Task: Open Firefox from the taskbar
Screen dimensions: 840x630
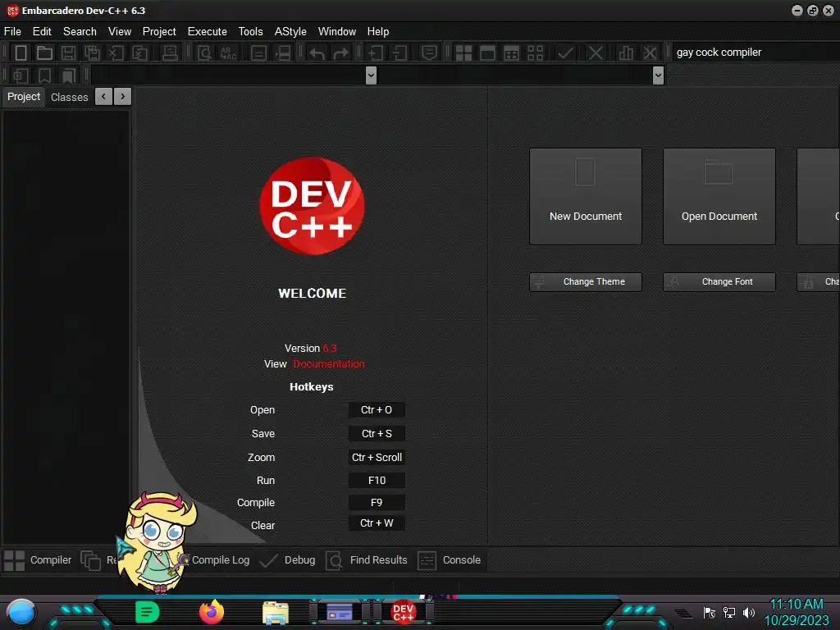Action: click(212, 612)
